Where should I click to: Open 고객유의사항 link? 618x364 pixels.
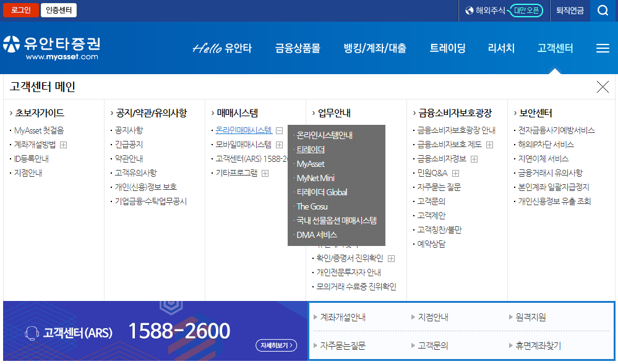[135, 173]
